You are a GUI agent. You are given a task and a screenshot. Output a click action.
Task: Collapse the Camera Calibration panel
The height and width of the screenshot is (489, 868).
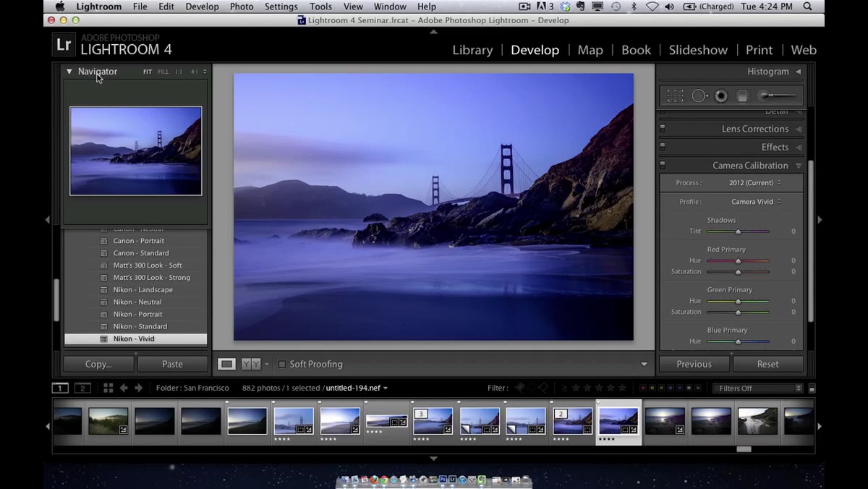[799, 166]
